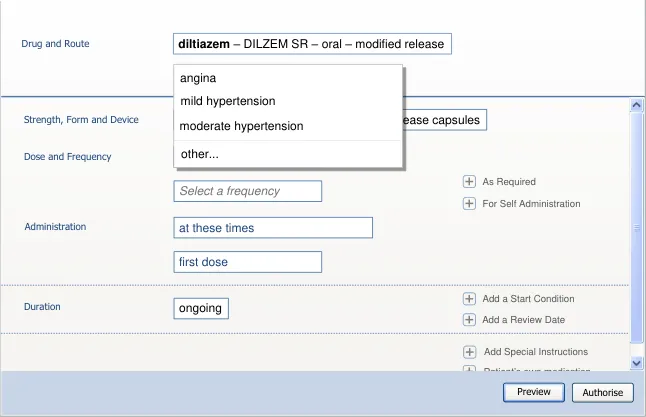This screenshot has width=646, height=417.
Task: Click plus icon for Add a Start Condition
Action: click(x=469, y=299)
